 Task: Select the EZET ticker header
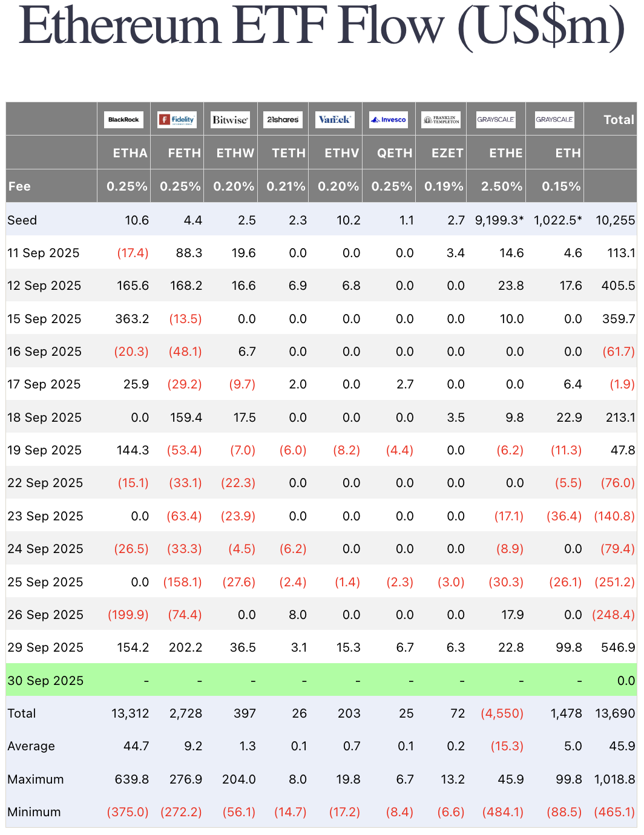[447, 153]
